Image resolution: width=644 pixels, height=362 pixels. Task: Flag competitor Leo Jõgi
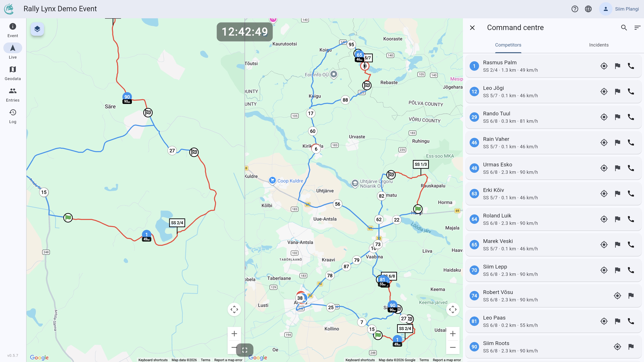coord(617,92)
